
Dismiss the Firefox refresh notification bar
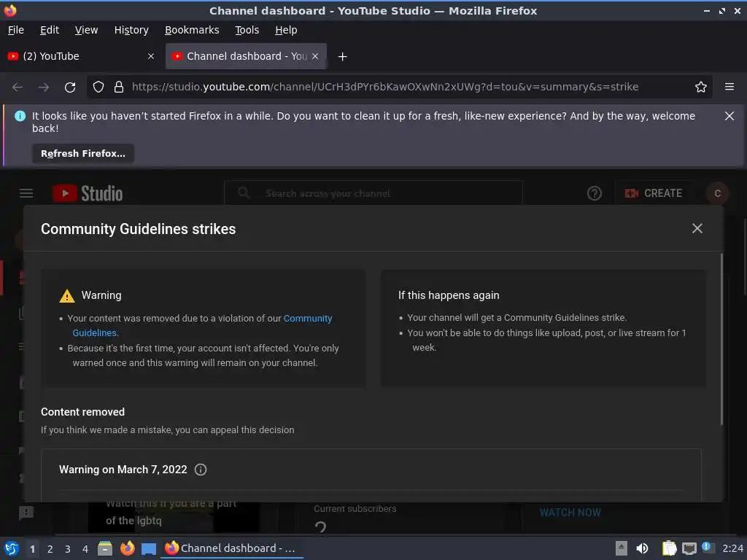729,116
